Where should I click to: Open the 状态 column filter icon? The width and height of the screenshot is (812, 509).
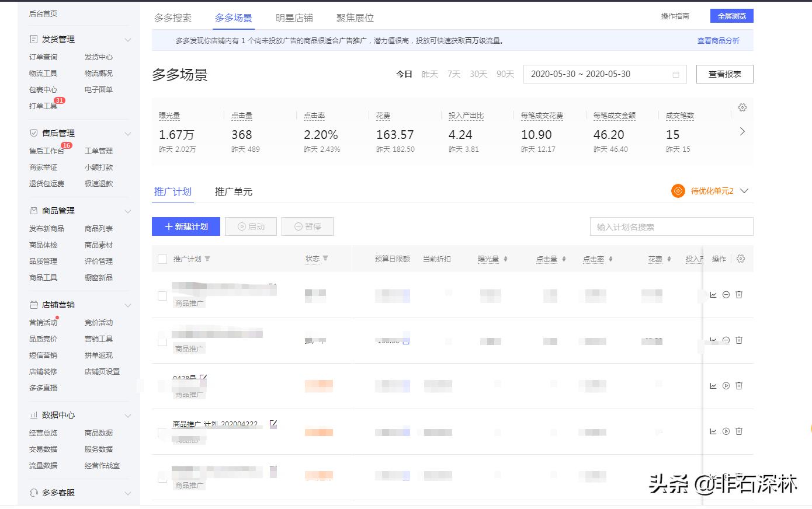[x=326, y=259]
